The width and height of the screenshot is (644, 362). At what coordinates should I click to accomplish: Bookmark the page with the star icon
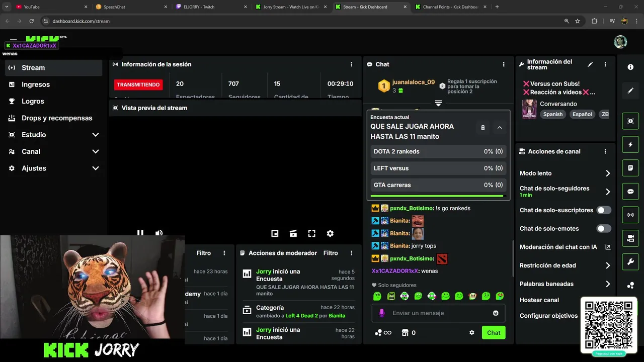click(x=578, y=21)
